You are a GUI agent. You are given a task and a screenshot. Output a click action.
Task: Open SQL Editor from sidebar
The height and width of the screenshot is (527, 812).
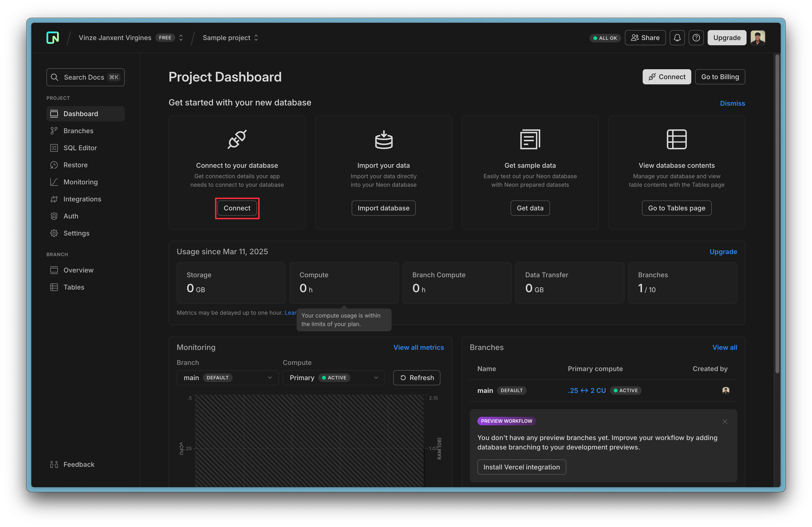pos(80,148)
